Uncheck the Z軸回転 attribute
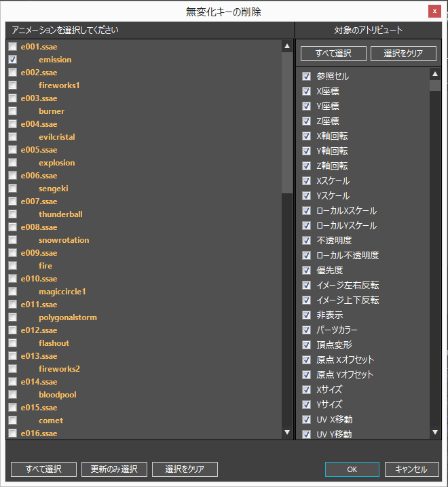This screenshot has width=448, height=487. 307,165
